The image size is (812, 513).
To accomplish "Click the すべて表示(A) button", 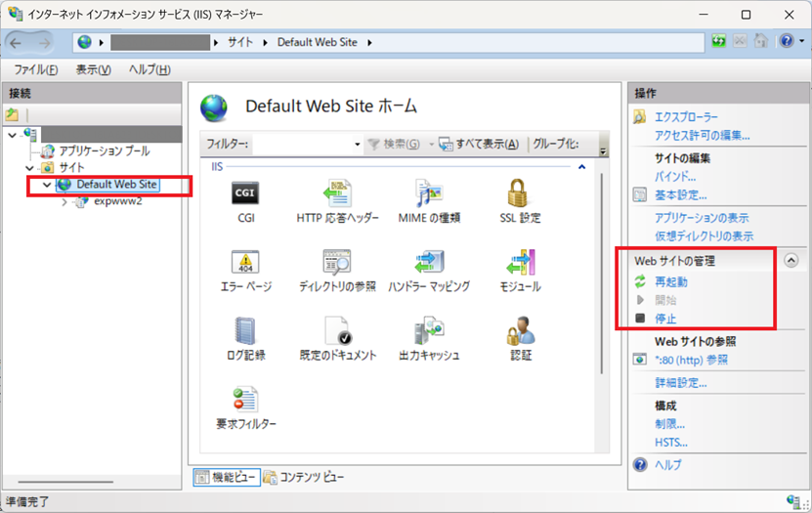I will [479, 144].
